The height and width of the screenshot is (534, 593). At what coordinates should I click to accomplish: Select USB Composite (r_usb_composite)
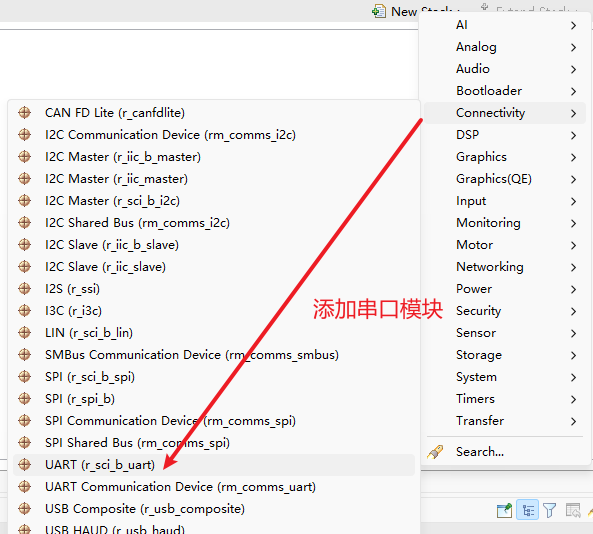(145, 508)
